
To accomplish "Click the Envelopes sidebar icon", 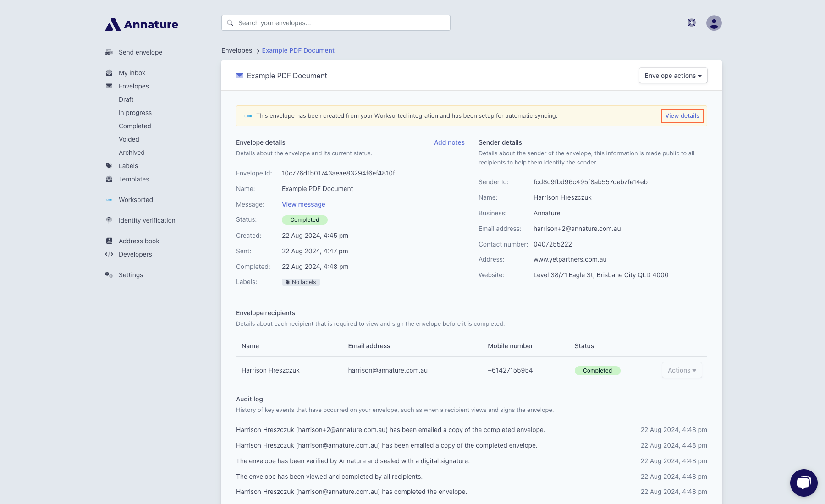I will click(109, 86).
